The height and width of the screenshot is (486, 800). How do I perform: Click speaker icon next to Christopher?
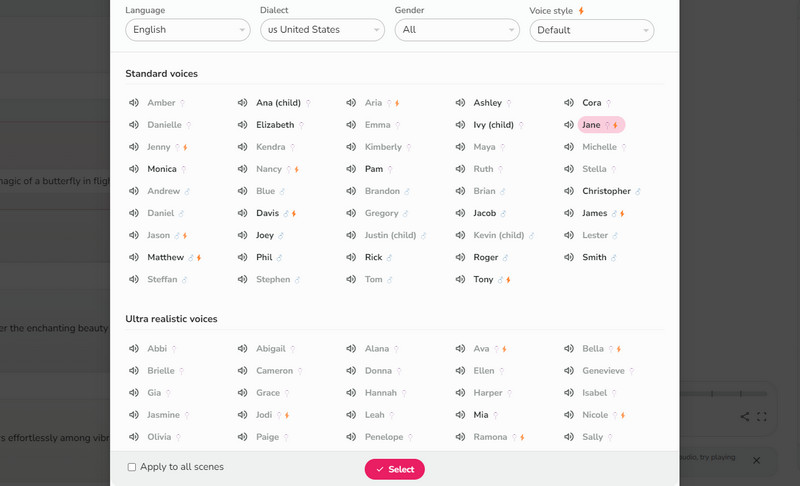569,191
